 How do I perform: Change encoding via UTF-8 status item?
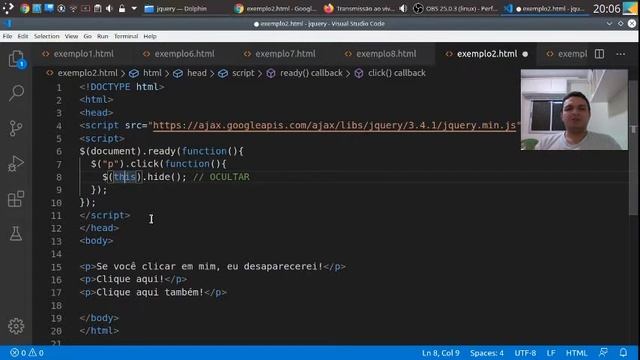(525, 353)
